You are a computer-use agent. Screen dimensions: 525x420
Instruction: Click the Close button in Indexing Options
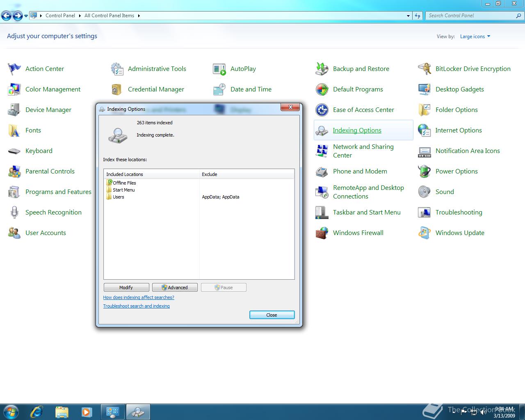(272, 315)
